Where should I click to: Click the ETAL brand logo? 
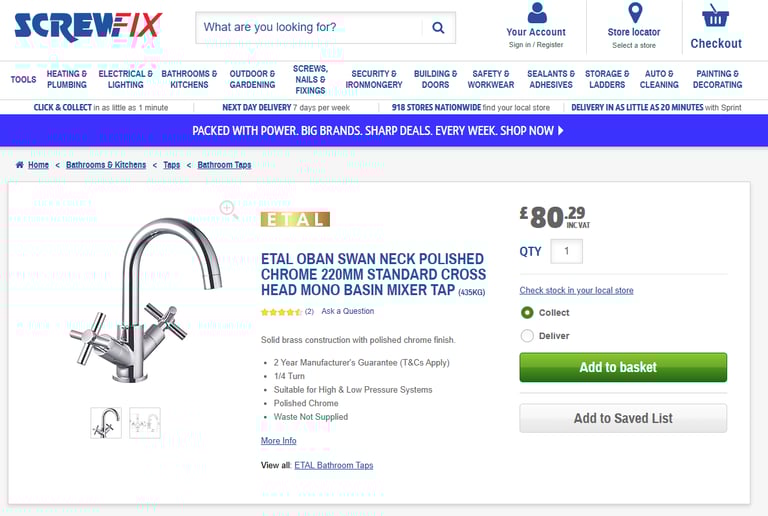click(295, 219)
